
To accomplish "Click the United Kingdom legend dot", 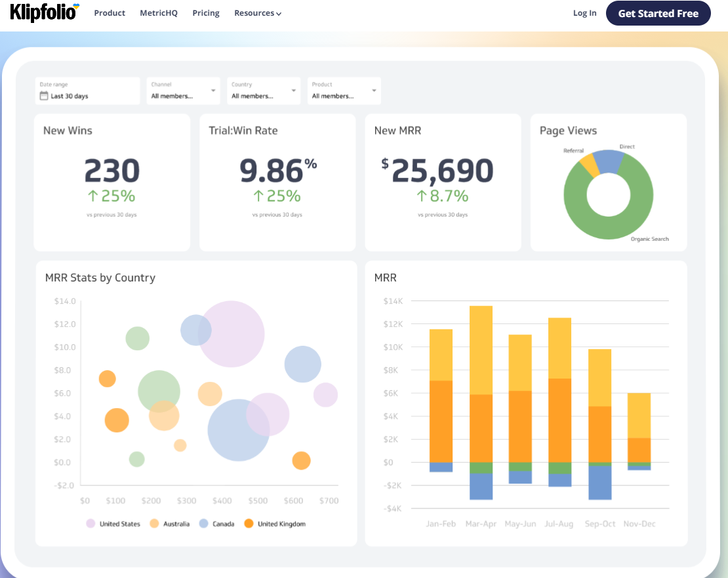I will coord(249,524).
